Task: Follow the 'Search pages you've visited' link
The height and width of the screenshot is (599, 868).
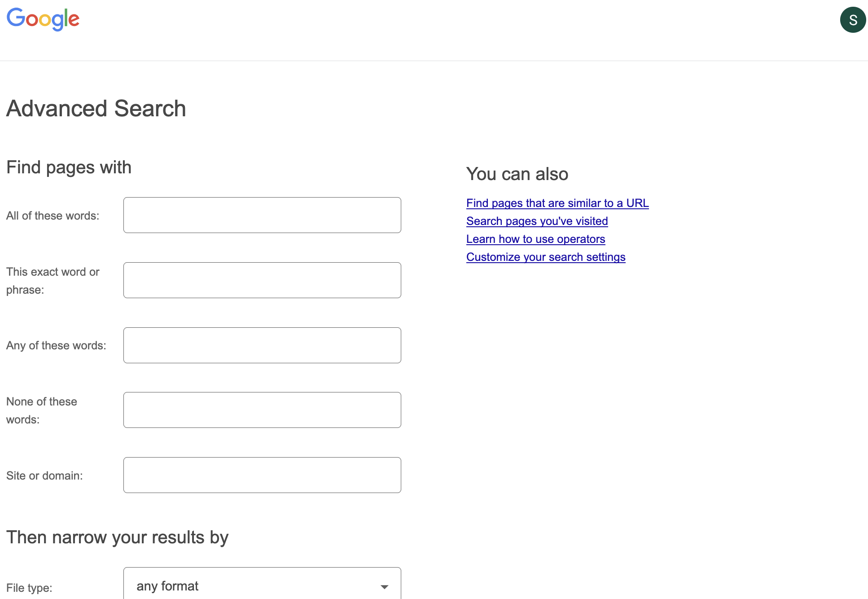Action: (x=537, y=221)
